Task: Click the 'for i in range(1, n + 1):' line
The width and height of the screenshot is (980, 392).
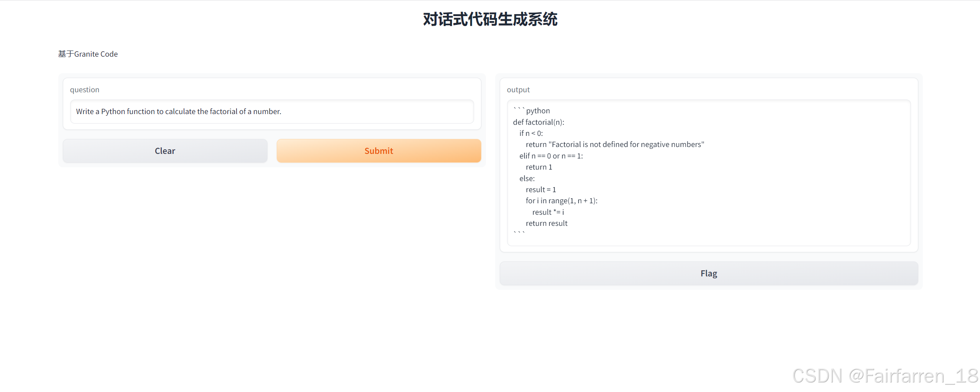Action: tap(561, 201)
